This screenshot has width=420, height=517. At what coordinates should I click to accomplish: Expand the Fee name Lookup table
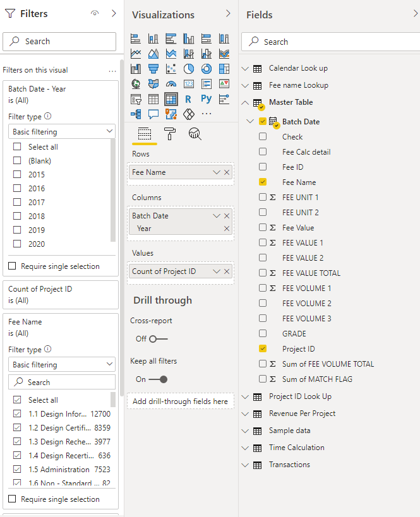point(245,86)
